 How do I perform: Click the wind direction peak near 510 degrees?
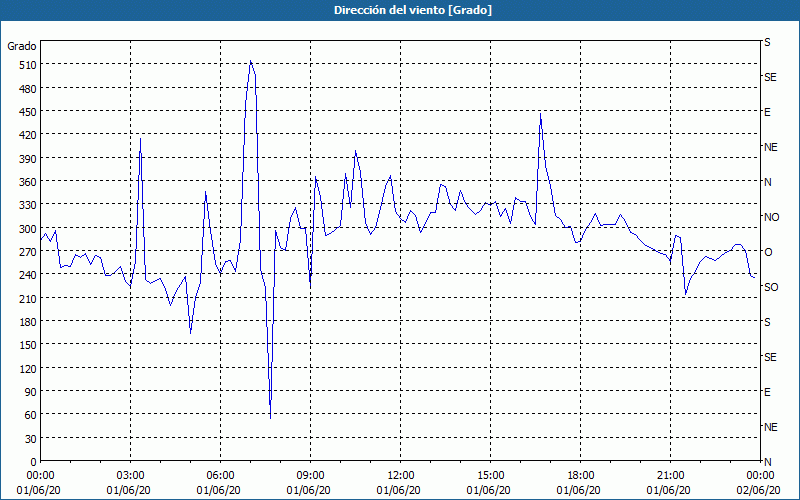(251, 61)
